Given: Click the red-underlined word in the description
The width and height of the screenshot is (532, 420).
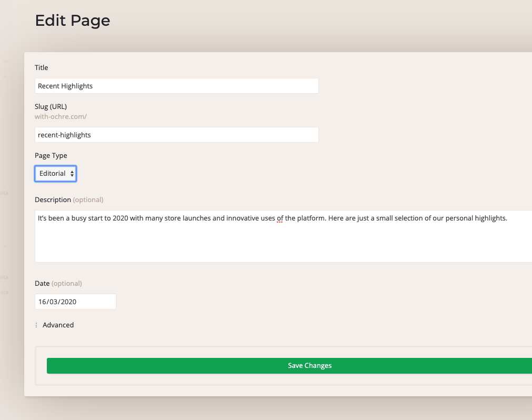Looking at the screenshot, I should 279,218.
